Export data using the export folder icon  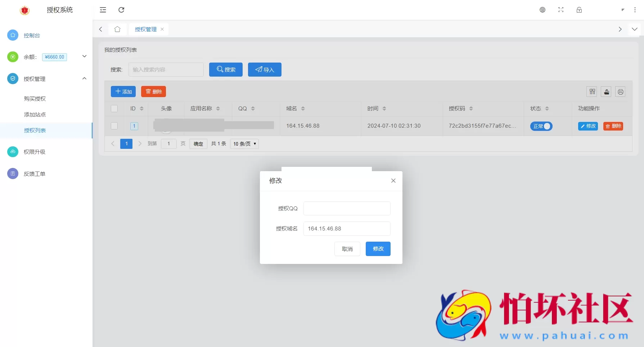click(606, 91)
